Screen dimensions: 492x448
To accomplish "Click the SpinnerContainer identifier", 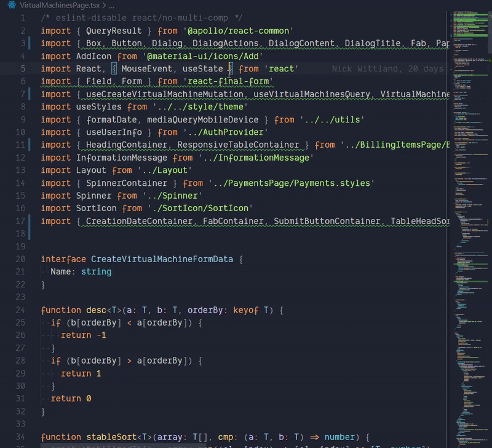I will [x=127, y=183].
